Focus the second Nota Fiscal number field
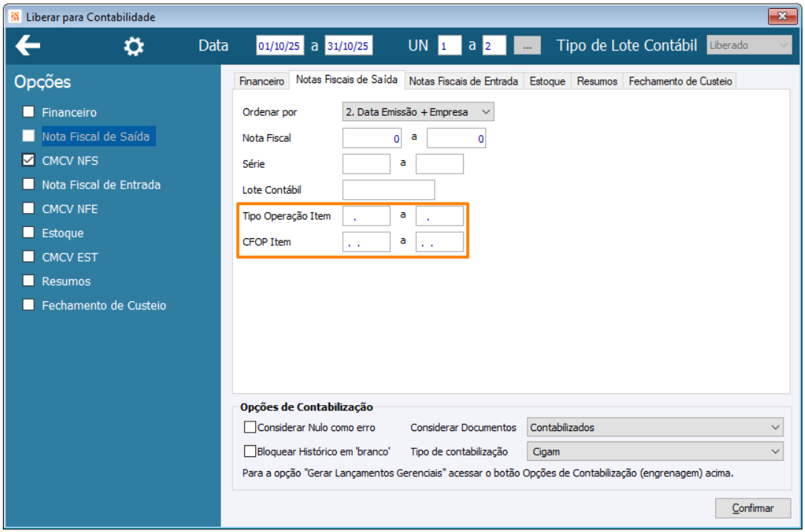 [x=456, y=138]
